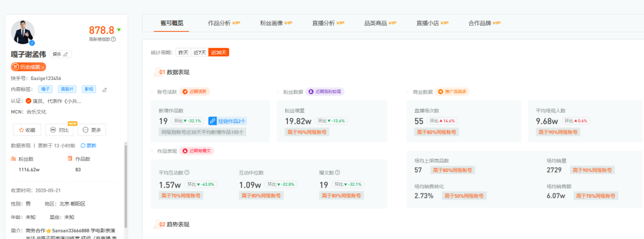Viewport: 644px width, 239px height.
Task: Click the 喜剧片 content tag
Action: pos(66,89)
